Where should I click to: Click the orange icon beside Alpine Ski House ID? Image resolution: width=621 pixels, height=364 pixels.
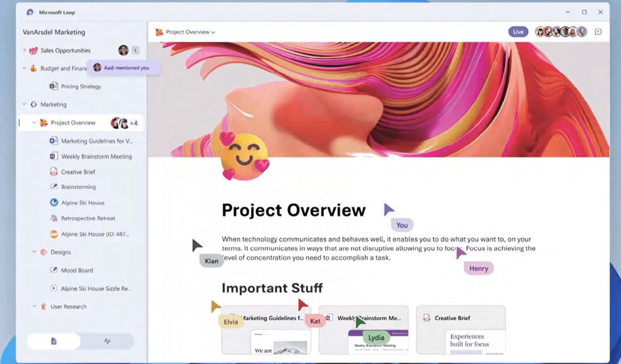(x=54, y=234)
